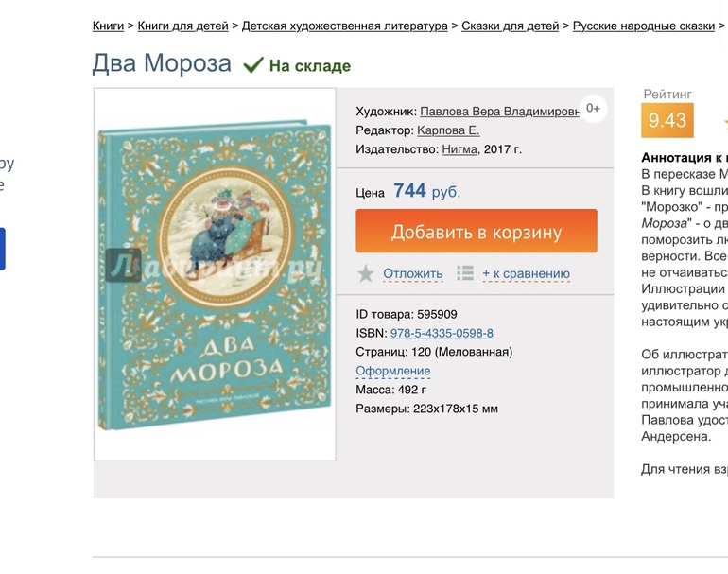Click the star icon beside Отложить

tap(366, 273)
